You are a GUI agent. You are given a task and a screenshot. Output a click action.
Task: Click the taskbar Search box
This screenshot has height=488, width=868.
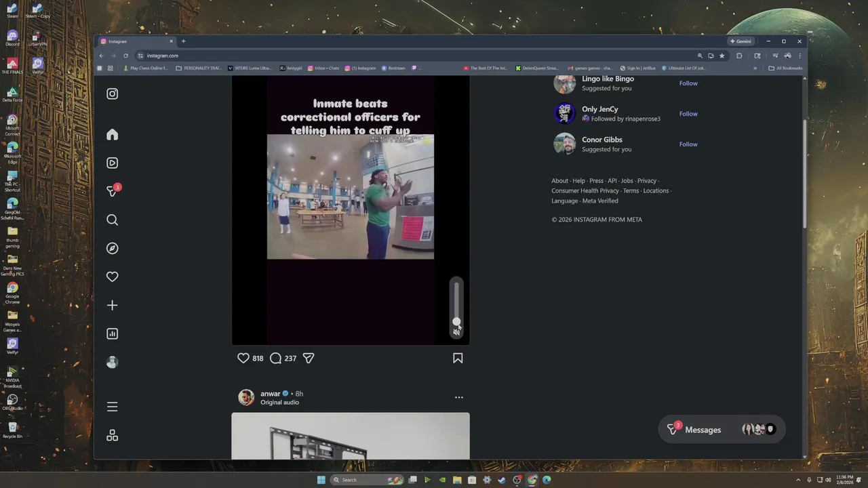click(366, 480)
